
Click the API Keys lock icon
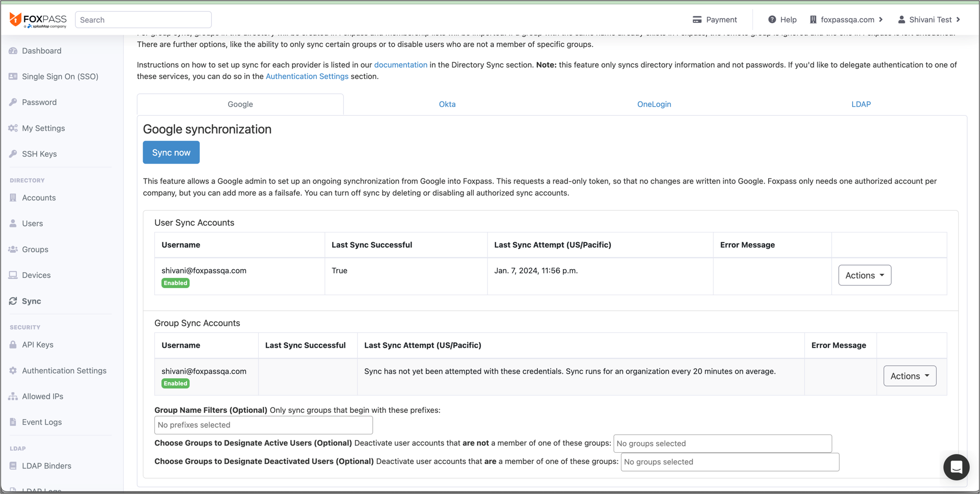(x=13, y=345)
